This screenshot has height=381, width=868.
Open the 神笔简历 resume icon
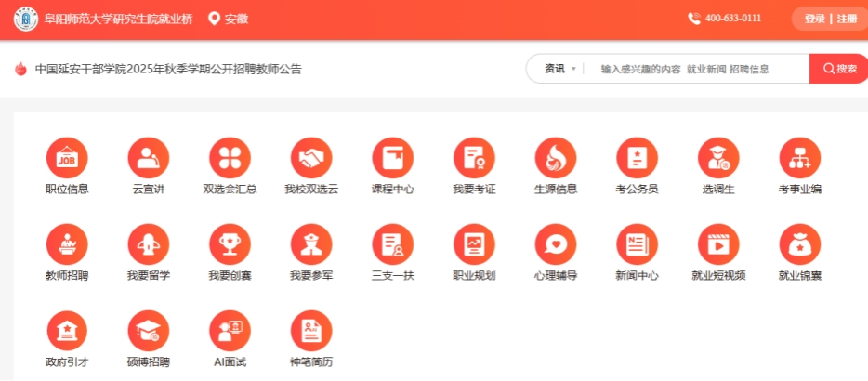tap(311, 331)
